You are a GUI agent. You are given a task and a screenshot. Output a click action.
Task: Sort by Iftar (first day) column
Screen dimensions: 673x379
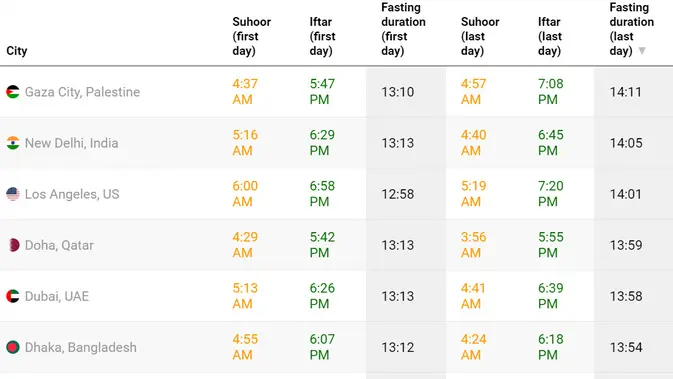click(x=322, y=36)
